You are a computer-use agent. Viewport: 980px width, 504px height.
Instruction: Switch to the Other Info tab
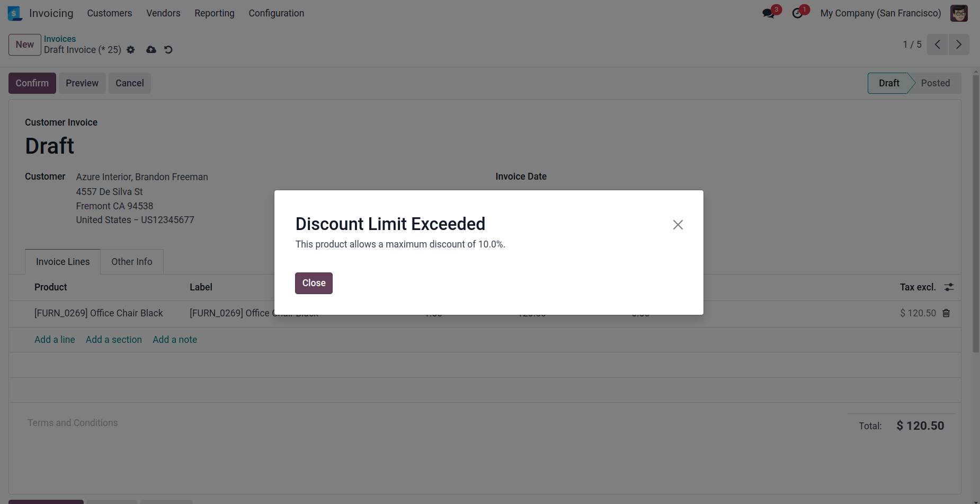pyautogui.click(x=132, y=262)
